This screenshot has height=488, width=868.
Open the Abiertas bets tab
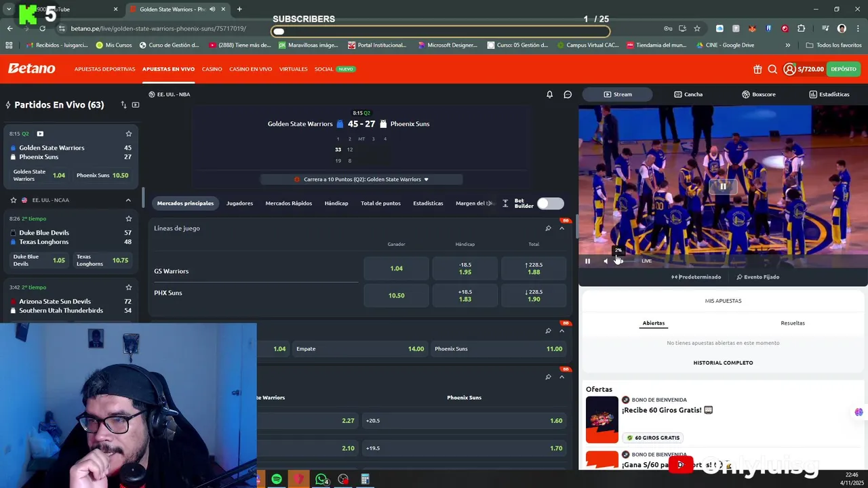tap(654, 323)
